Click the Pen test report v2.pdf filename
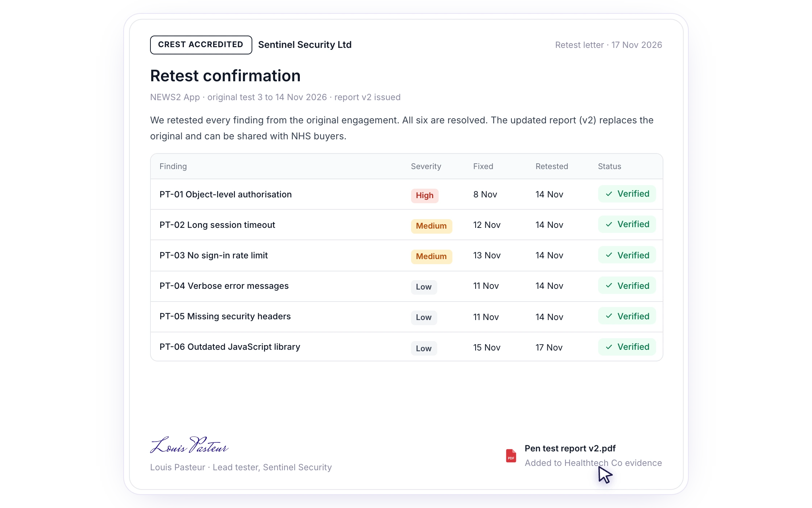Screen dimensions: 812x508 click(x=570, y=448)
